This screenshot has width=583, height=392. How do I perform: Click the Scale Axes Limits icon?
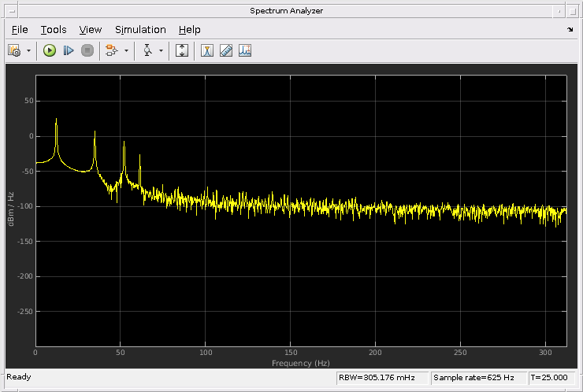tap(182, 50)
